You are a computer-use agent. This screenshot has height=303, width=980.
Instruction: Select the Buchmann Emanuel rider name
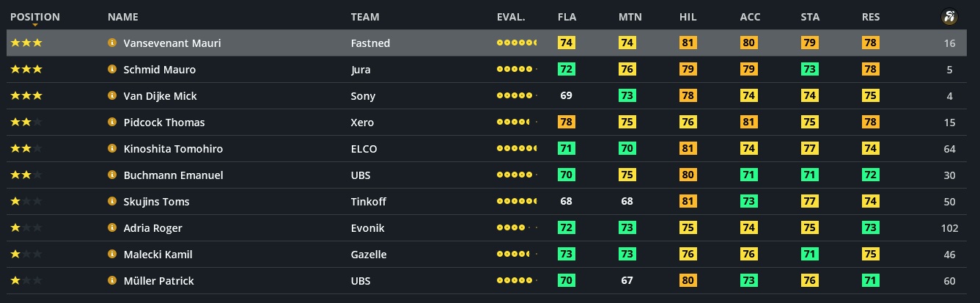173,175
